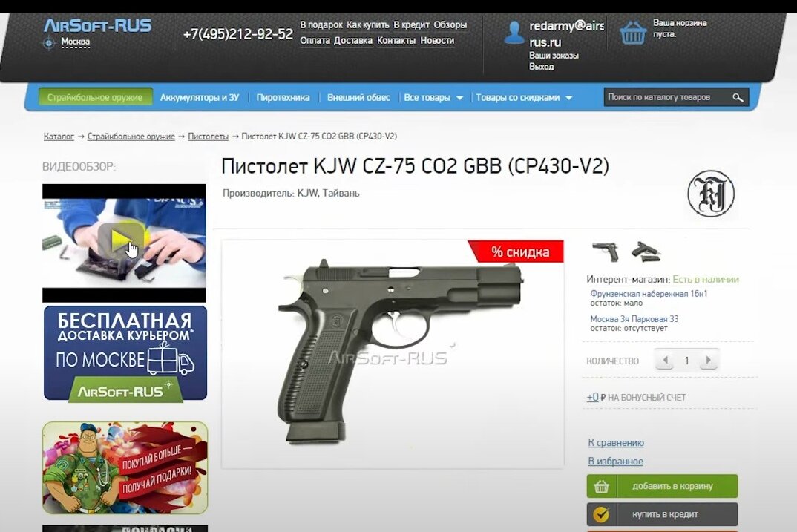Open the Страйкбольное оружие menu tab
The width and height of the screenshot is (797, 532).
click(95, 97)
